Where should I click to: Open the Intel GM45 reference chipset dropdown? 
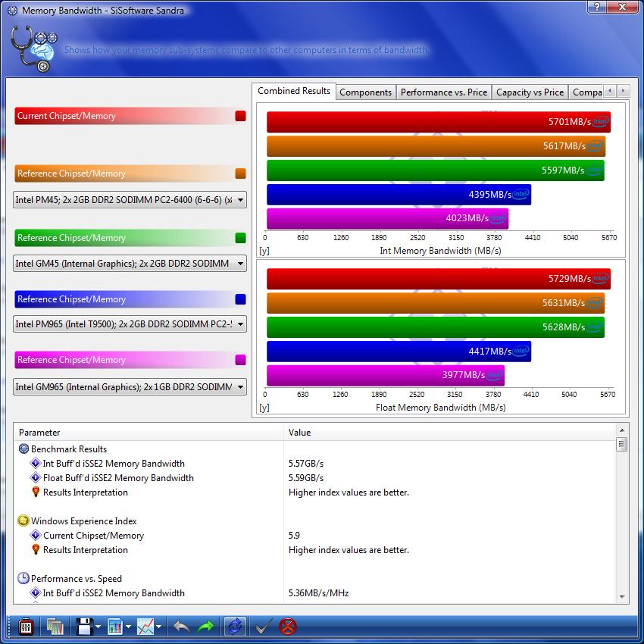pos(130,264)
